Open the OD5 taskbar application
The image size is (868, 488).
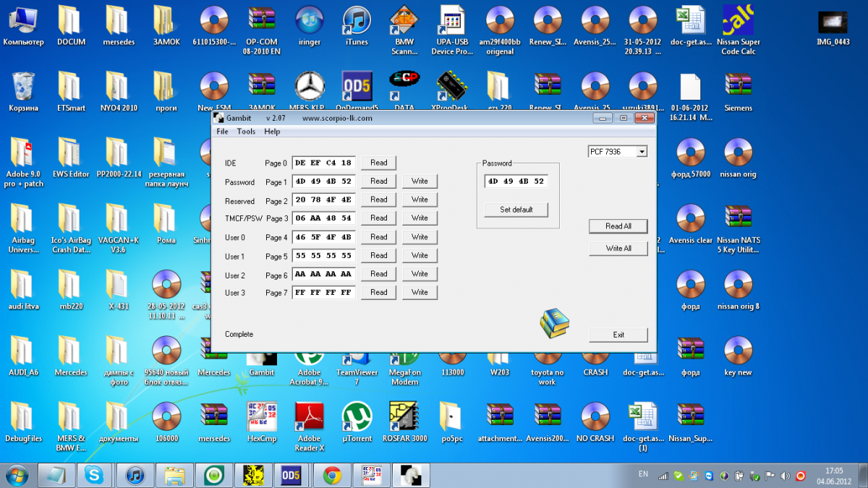pos(291,474)
